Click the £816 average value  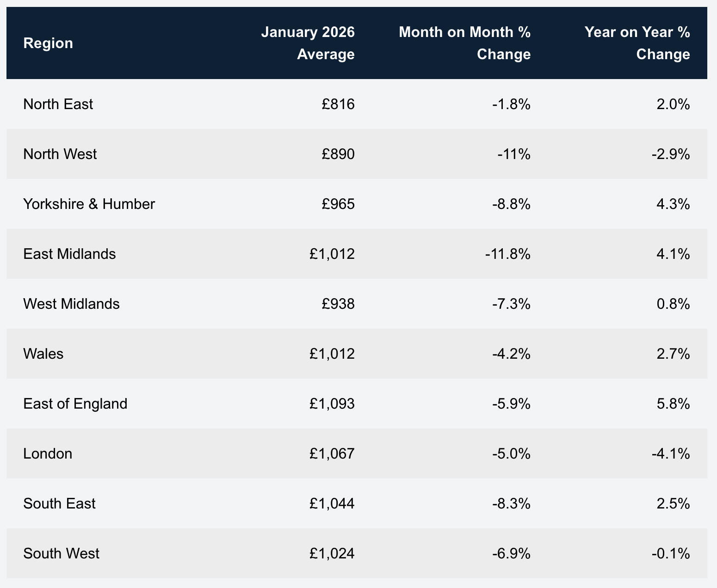click(x=339, y=104)
